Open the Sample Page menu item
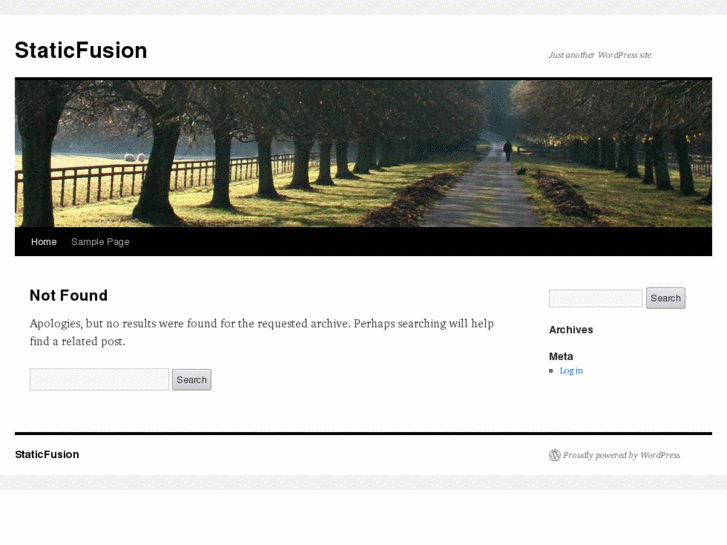 coord(100,242)
